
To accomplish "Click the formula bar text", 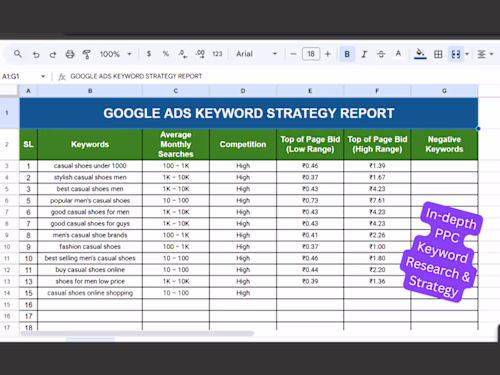I will [x=136, y=76].
